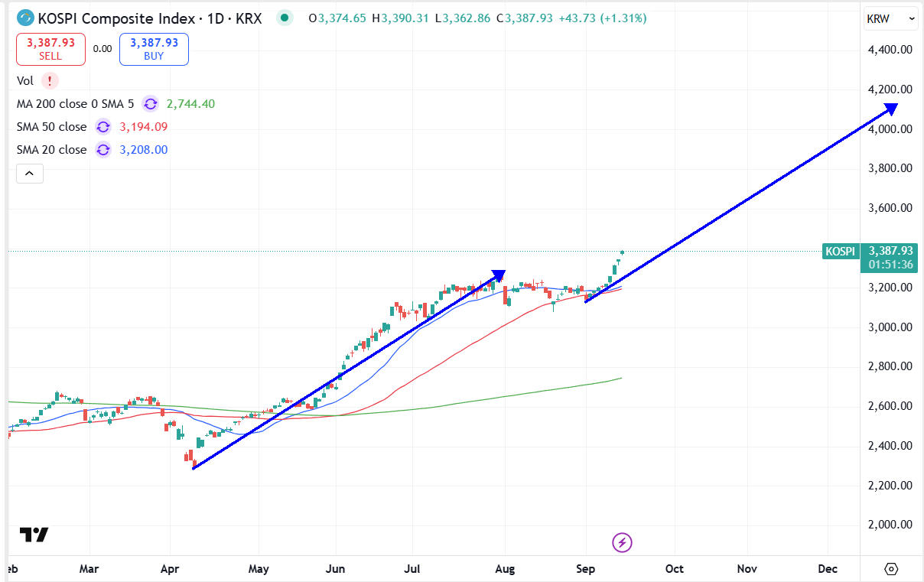Click the 3,800.00 price axis label
The width and height of the screenshot is (924, 582).
pyautogui.click(x=890, y=168)
